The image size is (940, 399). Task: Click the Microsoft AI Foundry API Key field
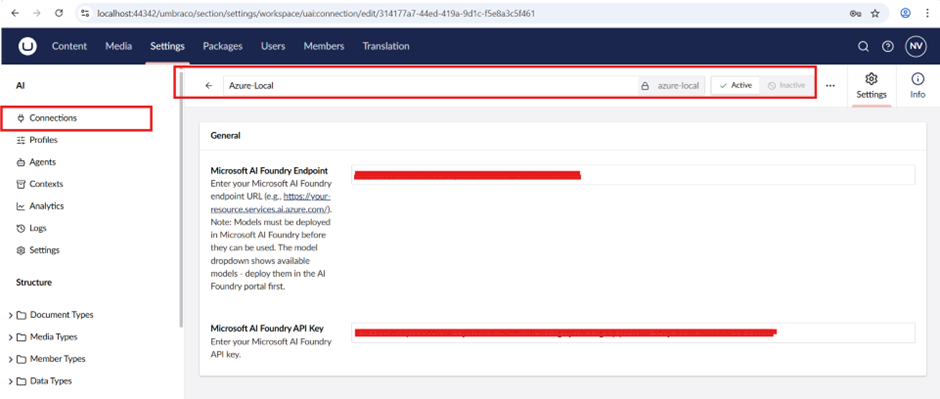pyautogui.click(x=633, y=332)
